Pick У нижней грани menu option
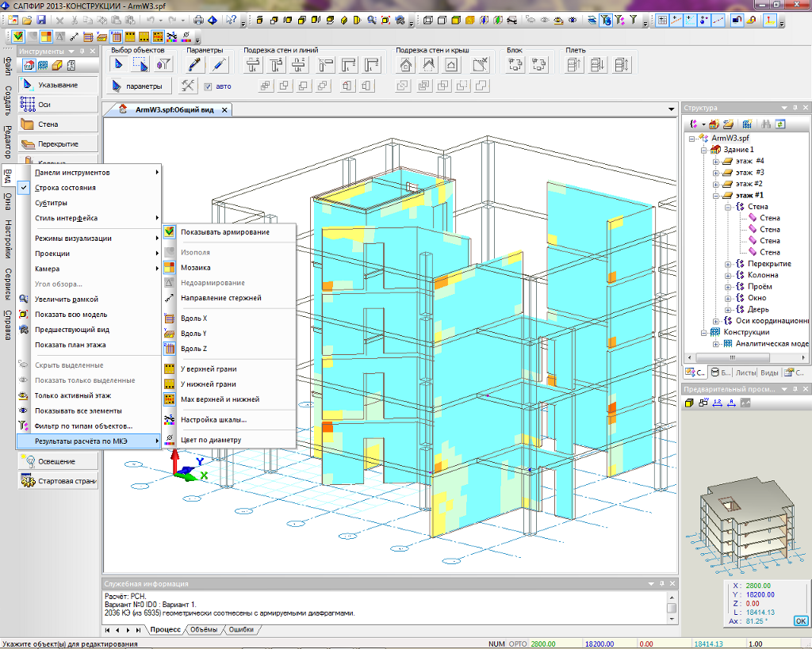812x649 pixels. pos(208,384)
